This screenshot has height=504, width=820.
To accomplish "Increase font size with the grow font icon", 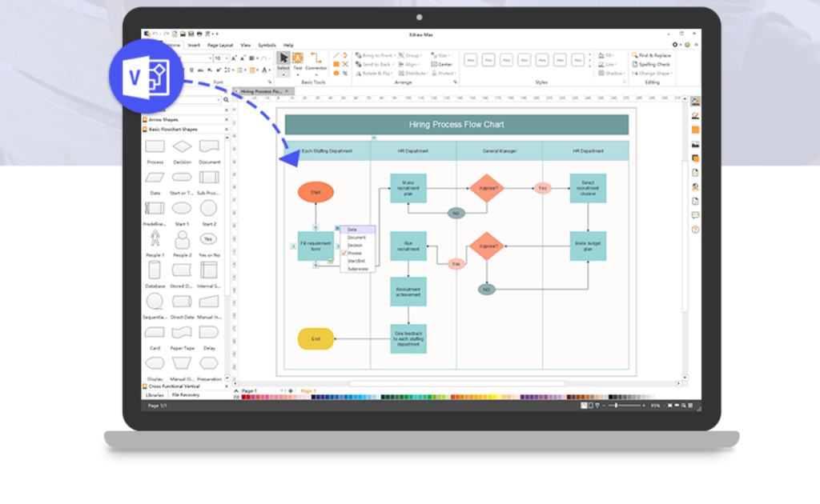I will 234,58.
